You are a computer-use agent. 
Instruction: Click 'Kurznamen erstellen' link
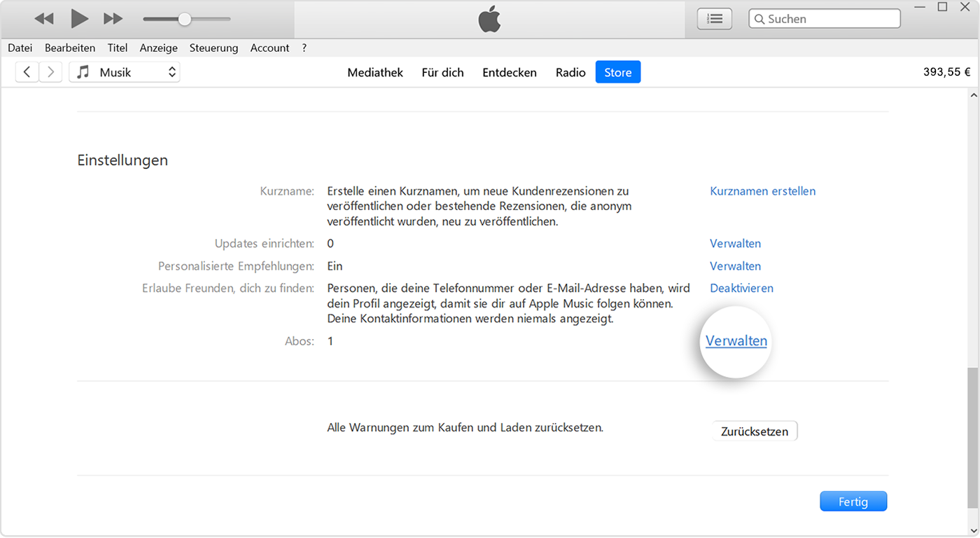(x=762, y=191)
